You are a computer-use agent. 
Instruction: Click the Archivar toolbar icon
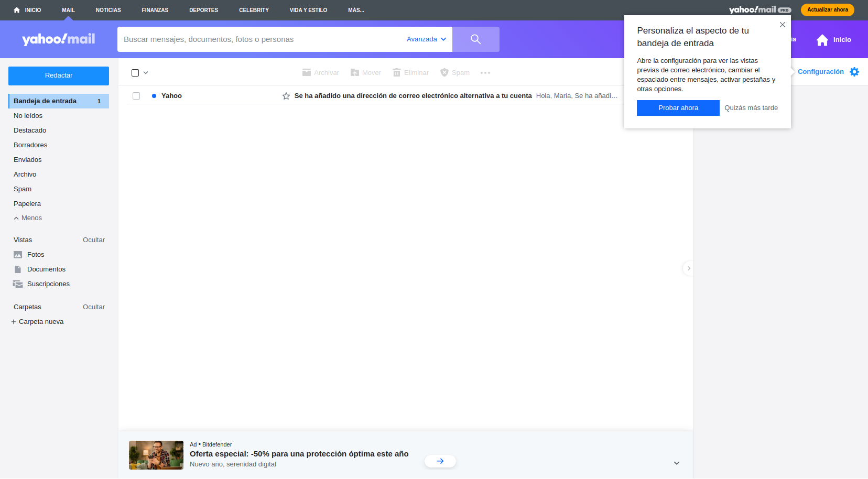(x=307, y=73)
